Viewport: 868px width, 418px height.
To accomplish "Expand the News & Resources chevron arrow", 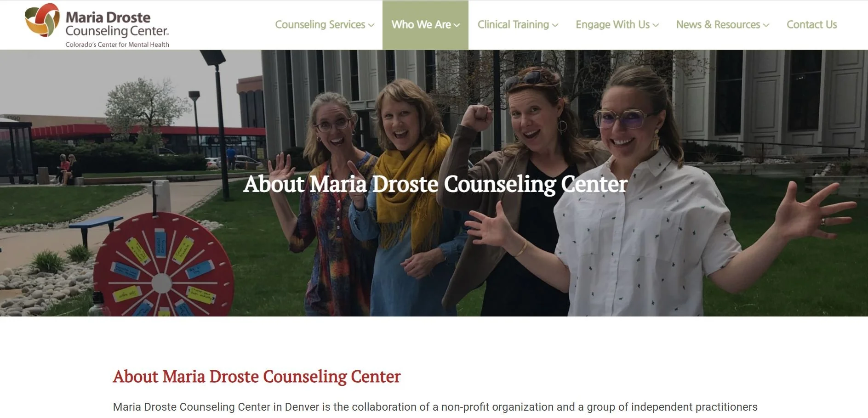I will (766, 25).
